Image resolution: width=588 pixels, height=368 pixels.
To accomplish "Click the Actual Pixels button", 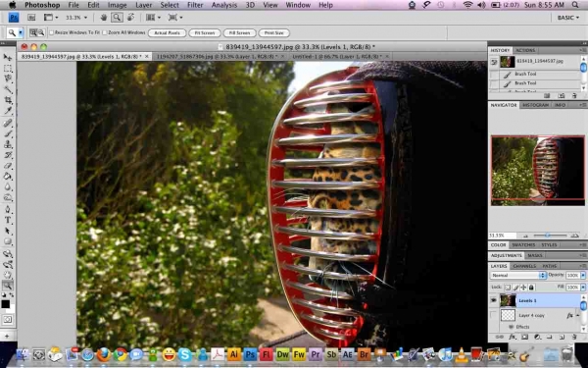I will (167, 33).
